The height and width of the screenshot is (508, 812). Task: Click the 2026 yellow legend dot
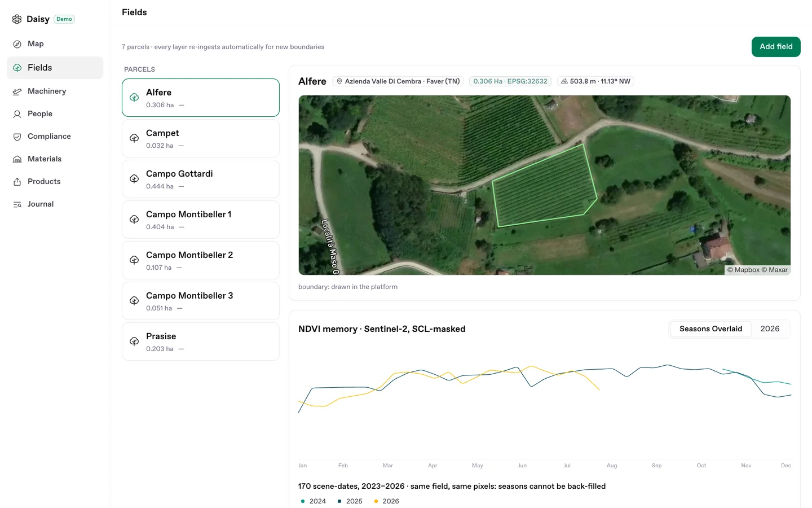click(x=376, y=501)
